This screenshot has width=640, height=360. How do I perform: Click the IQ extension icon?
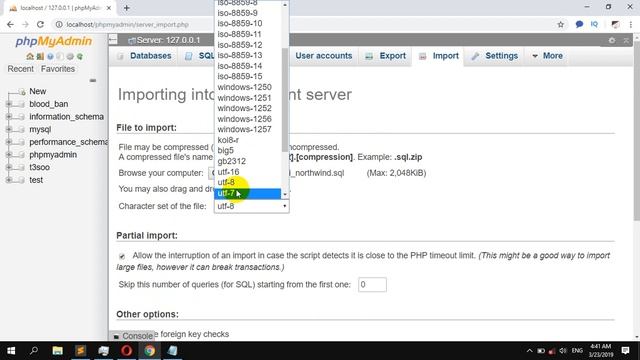click(x=594, y=24)
